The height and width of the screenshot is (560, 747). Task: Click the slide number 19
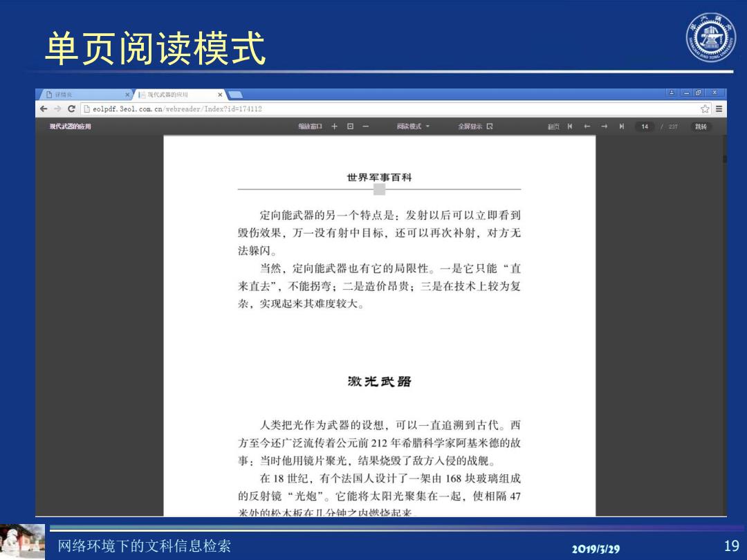pyautogui.click(x=731, y=545)
